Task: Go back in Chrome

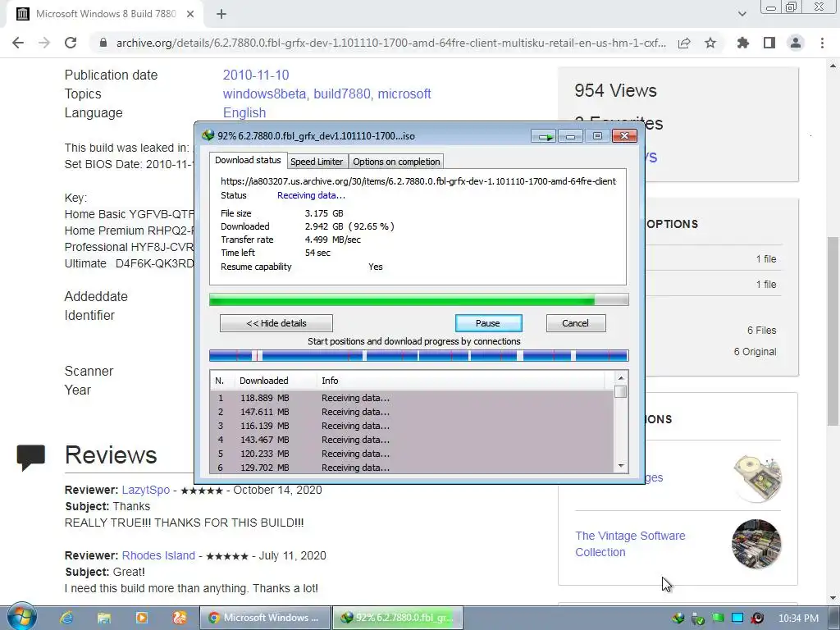Action: pyautogui.click(x=18, y=43)
